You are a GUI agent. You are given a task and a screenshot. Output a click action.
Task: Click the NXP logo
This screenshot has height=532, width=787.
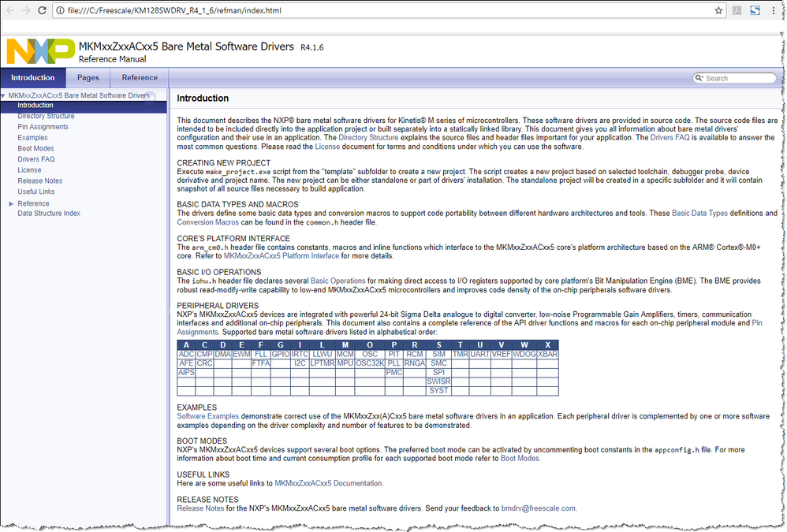tap(41, 51)
